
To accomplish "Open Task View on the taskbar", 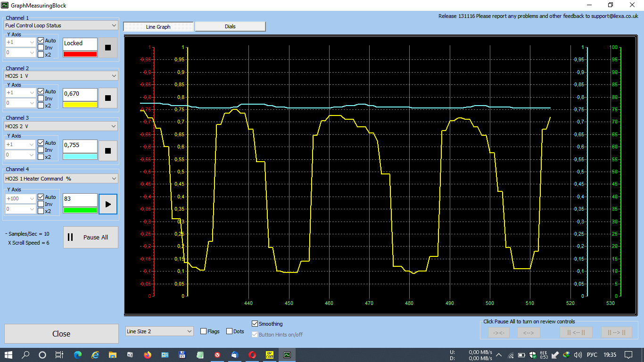I will (x=59, y=355).
